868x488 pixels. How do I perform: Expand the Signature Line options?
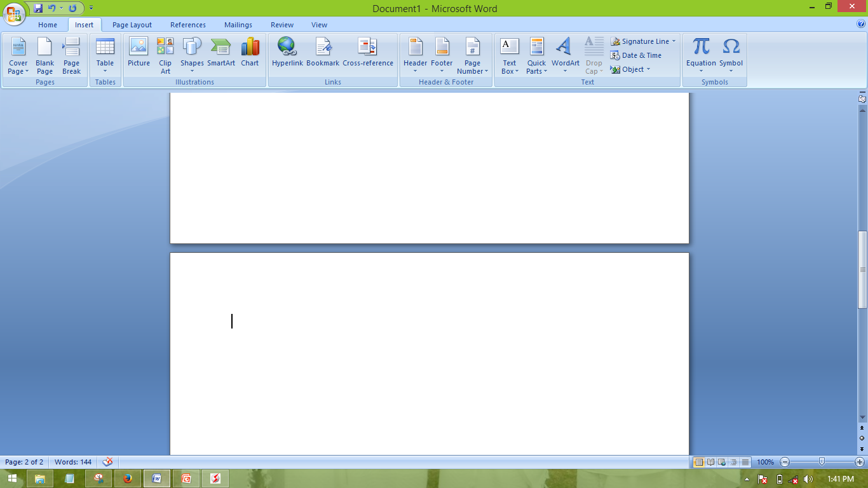[x=674, y=41]
